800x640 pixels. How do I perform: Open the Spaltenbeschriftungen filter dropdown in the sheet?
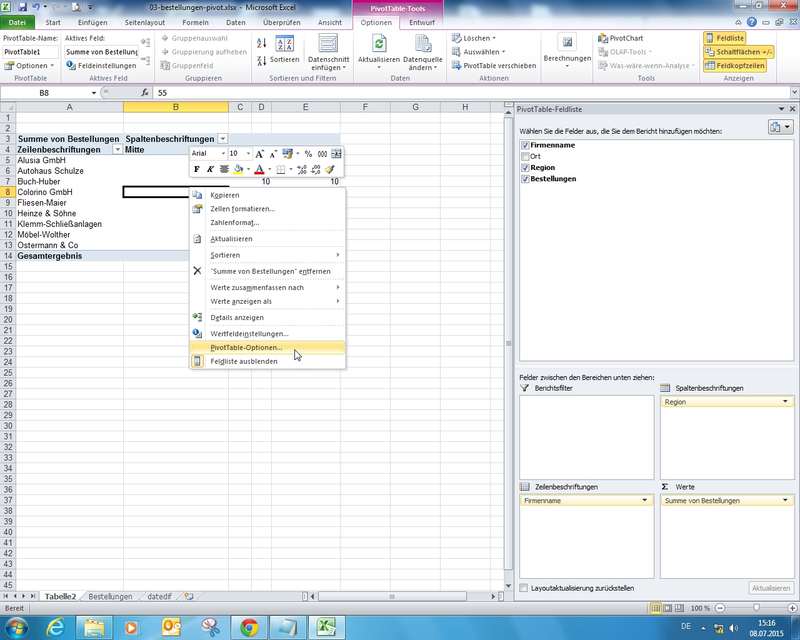point(222,138)
